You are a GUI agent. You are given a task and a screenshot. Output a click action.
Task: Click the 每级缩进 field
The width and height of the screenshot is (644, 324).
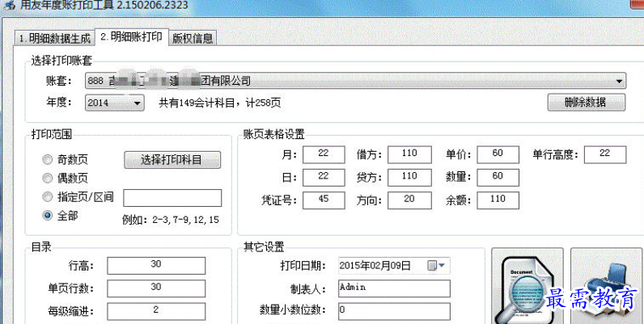click(156, 312)
